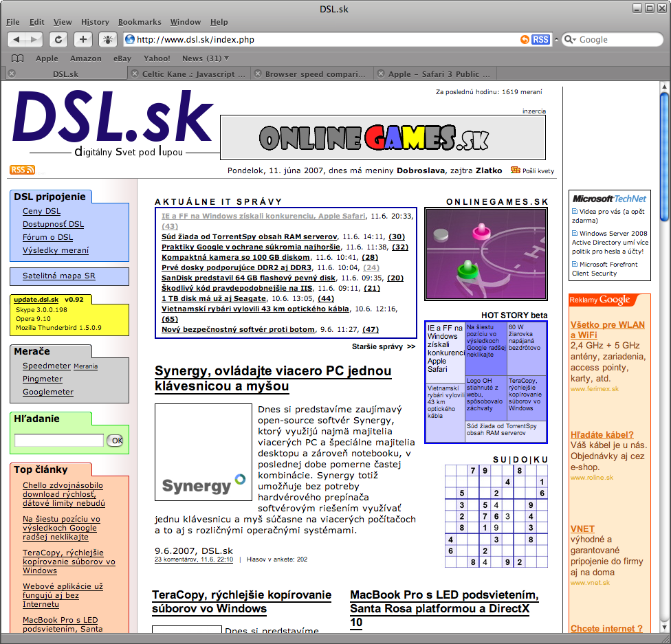
Task: Open the File menu
Action: coord(13,22)
